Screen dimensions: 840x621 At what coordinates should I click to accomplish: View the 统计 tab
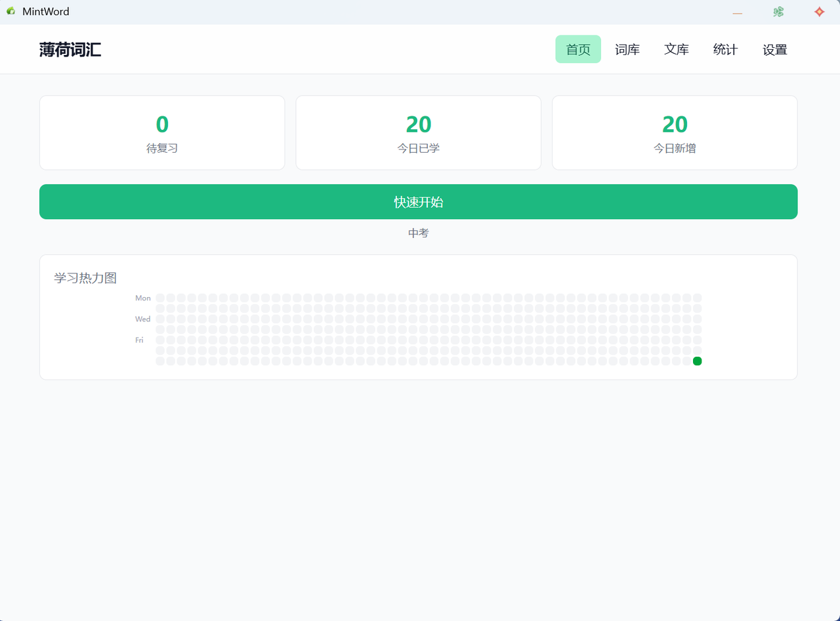click(x=725, y=49)
